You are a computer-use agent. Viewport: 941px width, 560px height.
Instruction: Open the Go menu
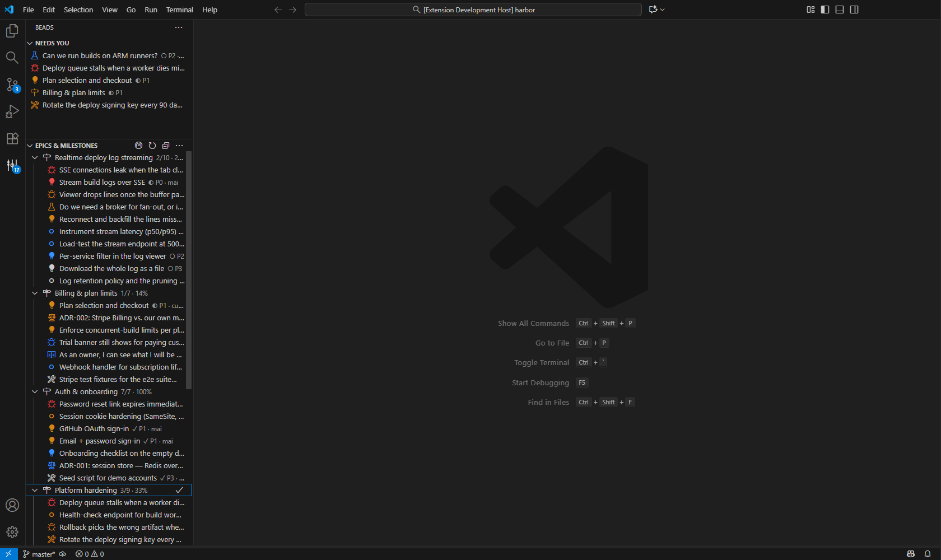point(131,10)
